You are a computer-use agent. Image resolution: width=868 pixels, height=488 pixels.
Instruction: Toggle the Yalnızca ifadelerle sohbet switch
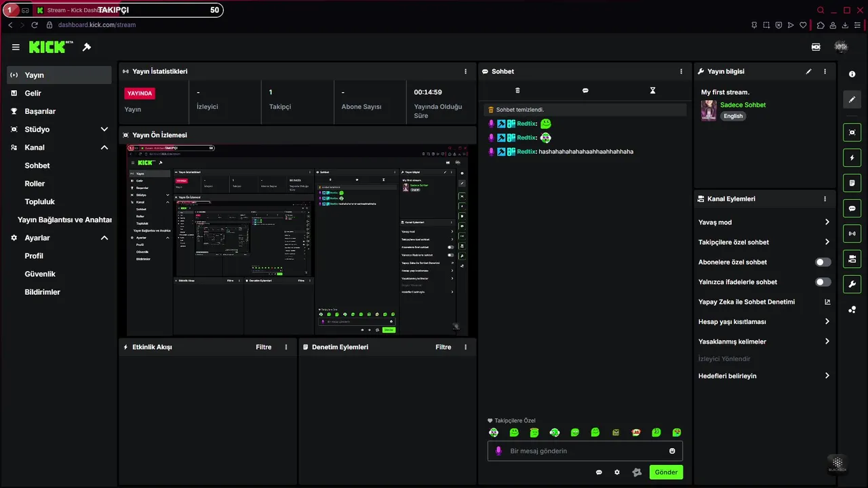click(823, 282)
